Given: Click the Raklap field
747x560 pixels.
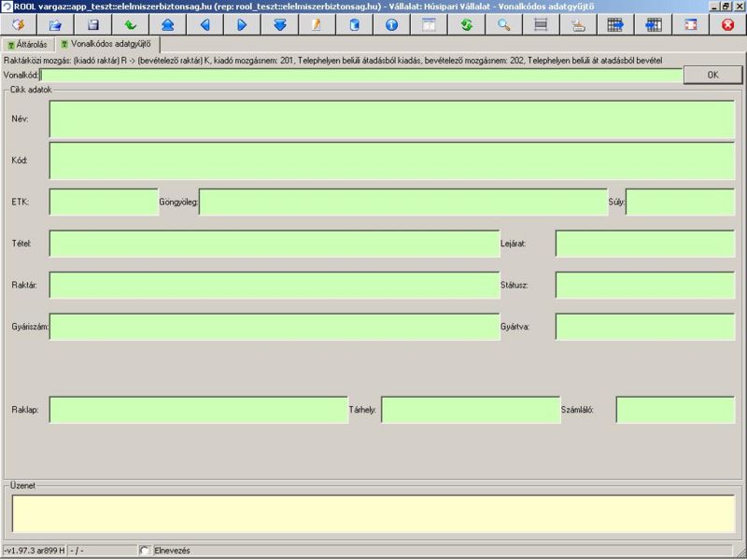Looking at the screenshot, I should point(198,410).
